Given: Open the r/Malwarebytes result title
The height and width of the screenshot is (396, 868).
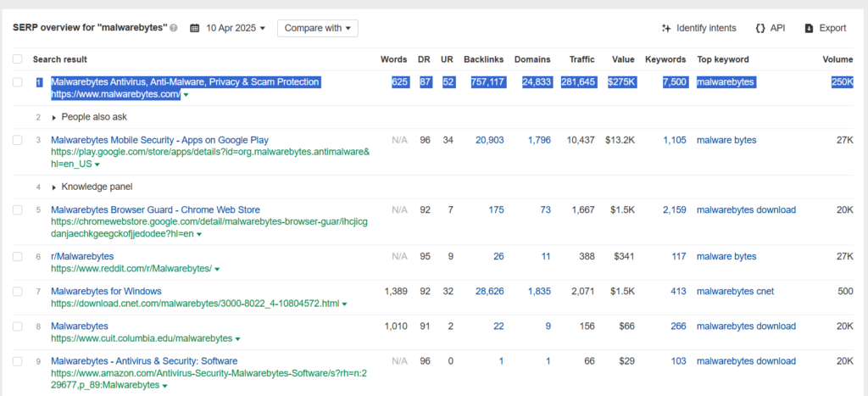Looking at the screenshot, I should point(82,256).
